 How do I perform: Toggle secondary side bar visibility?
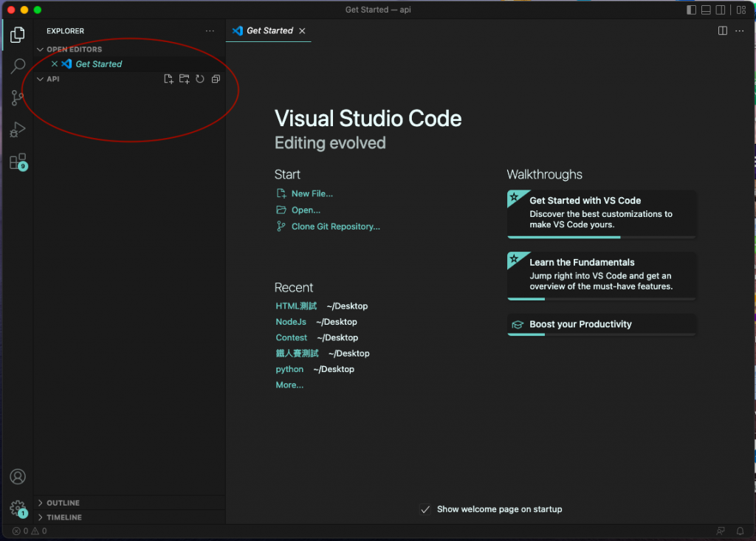coord(721,10)
